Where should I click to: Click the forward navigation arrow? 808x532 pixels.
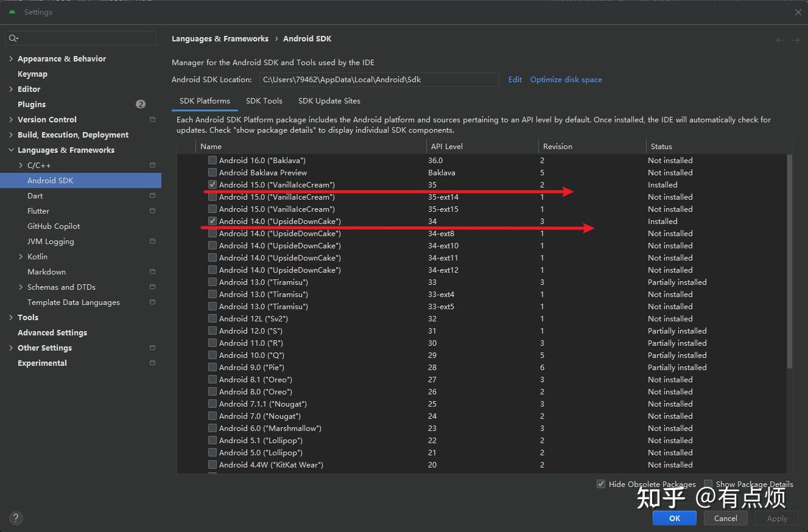click(795, 40)
